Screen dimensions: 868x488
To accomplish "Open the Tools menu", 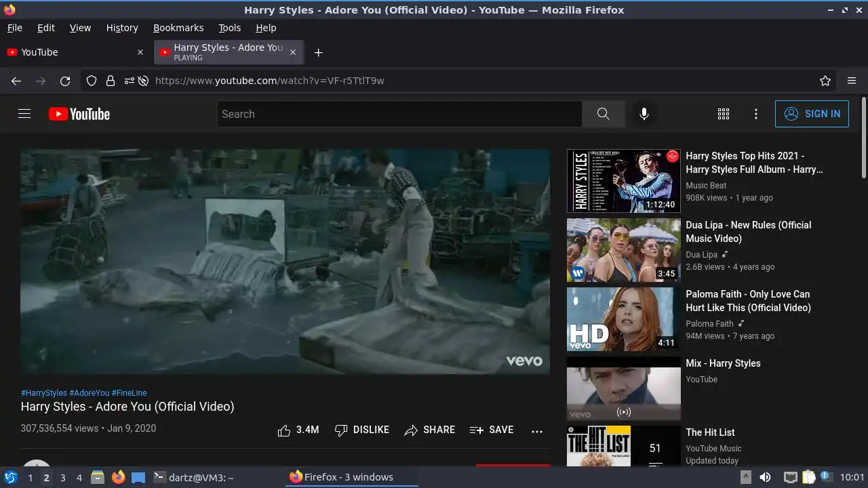I will pos(230,28).
